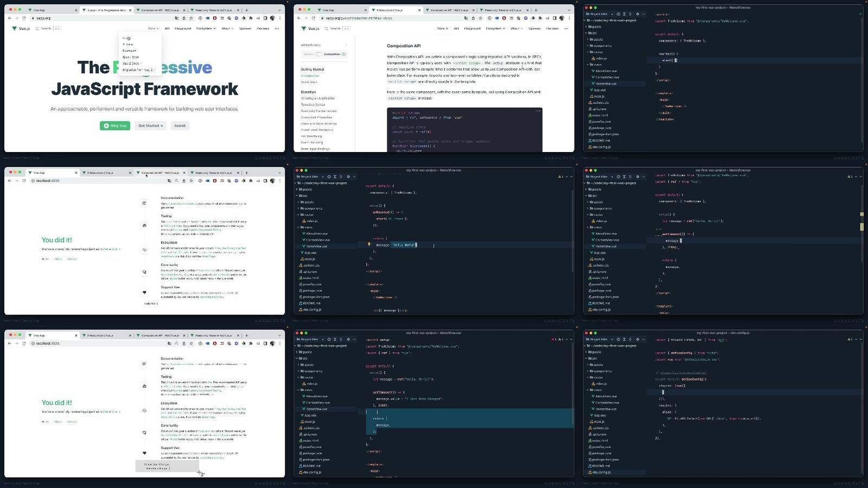This screenshot has width=868, height=488.
Task: Click the search magnifier on the Vue homepage
Action: click(37, 28)
